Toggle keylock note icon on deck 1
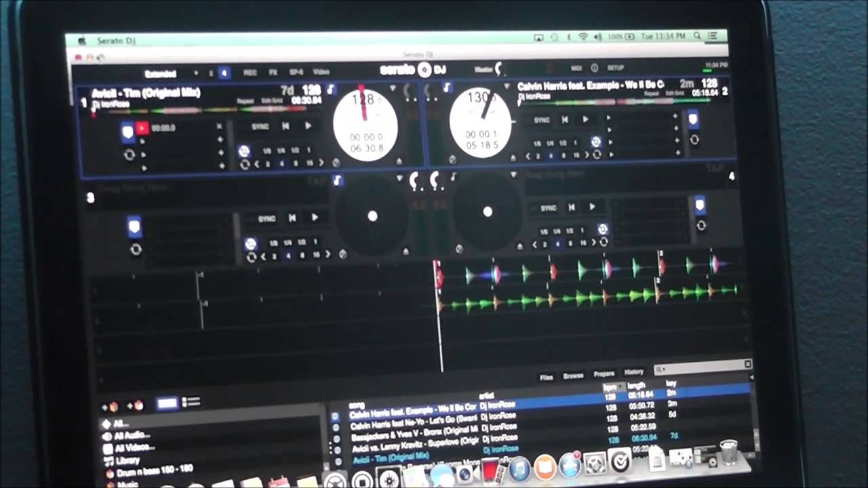This screenshot has width=868, height=488. click(x=330, y=89)
